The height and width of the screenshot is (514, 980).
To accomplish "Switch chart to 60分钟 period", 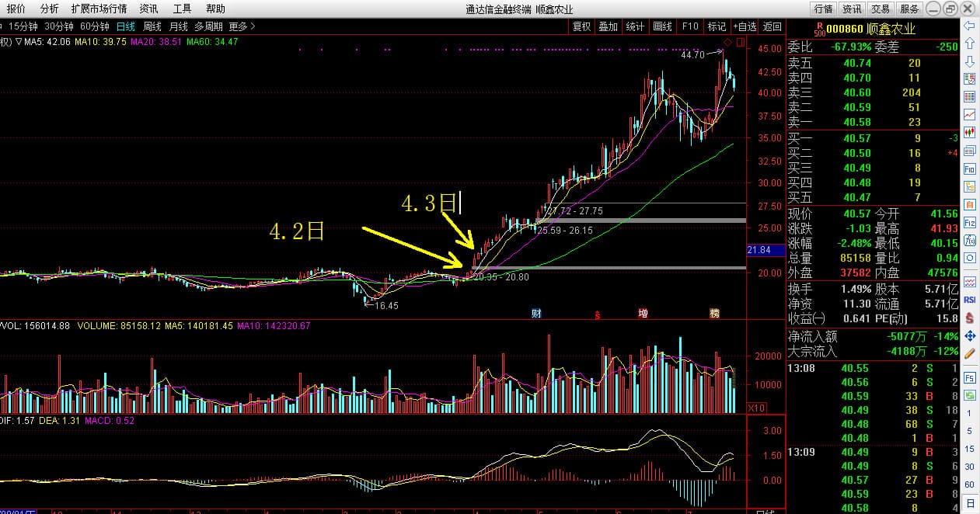I will [95, 26].
